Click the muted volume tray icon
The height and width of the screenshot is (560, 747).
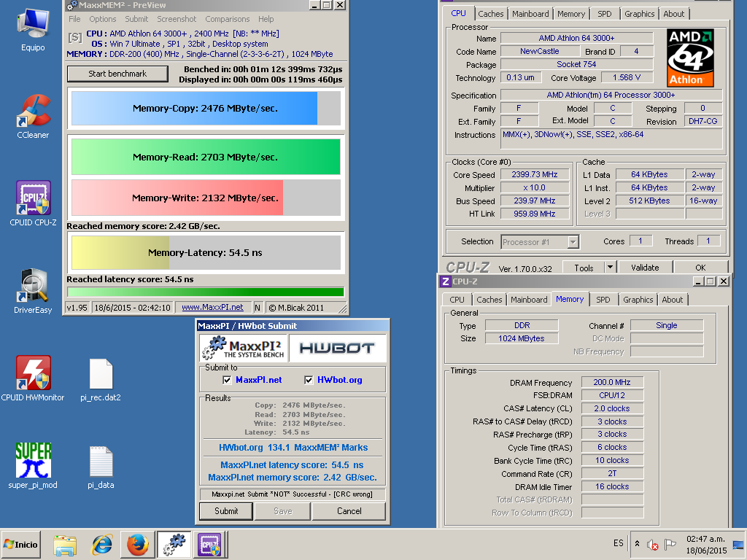pos(652,544)
